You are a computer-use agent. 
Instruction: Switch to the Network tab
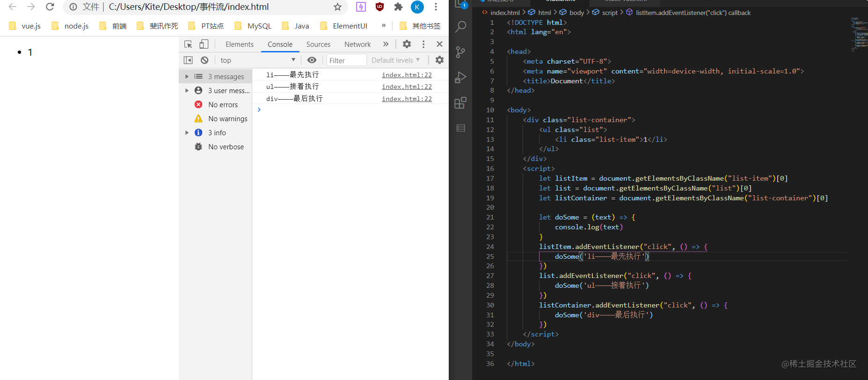(357, 44)
